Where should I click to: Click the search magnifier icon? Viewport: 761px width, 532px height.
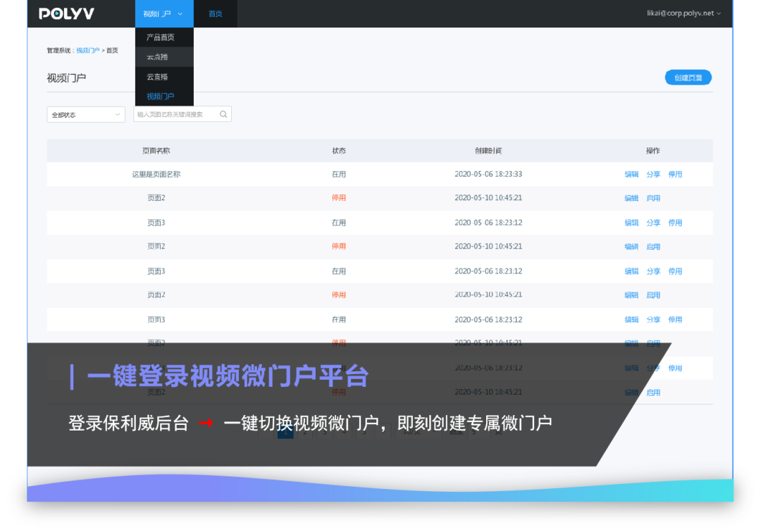(x=223, y=114)
